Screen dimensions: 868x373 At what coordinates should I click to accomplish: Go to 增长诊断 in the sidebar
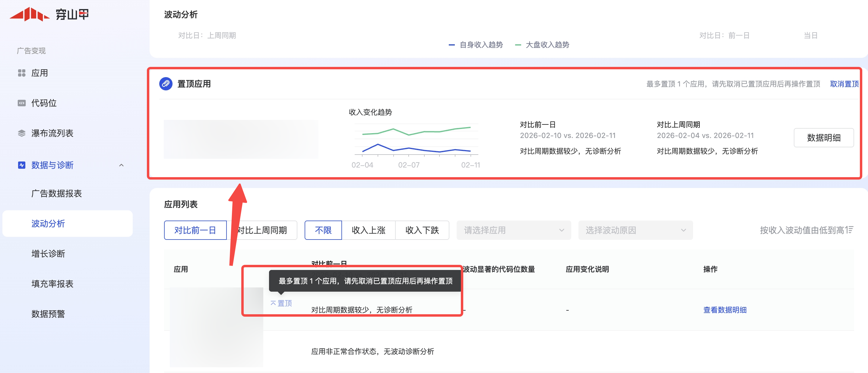[48, 253]
